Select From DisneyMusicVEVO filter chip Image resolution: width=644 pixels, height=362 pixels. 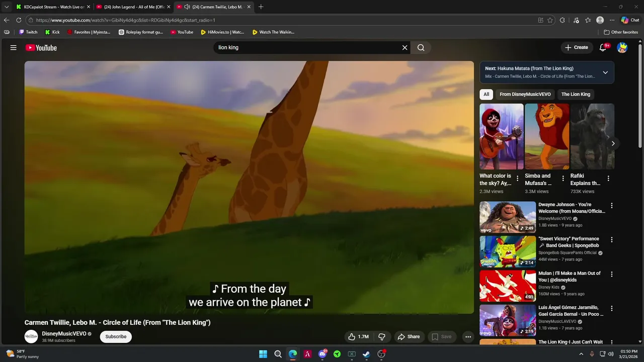pyautogui.click(x=525, y=94)
